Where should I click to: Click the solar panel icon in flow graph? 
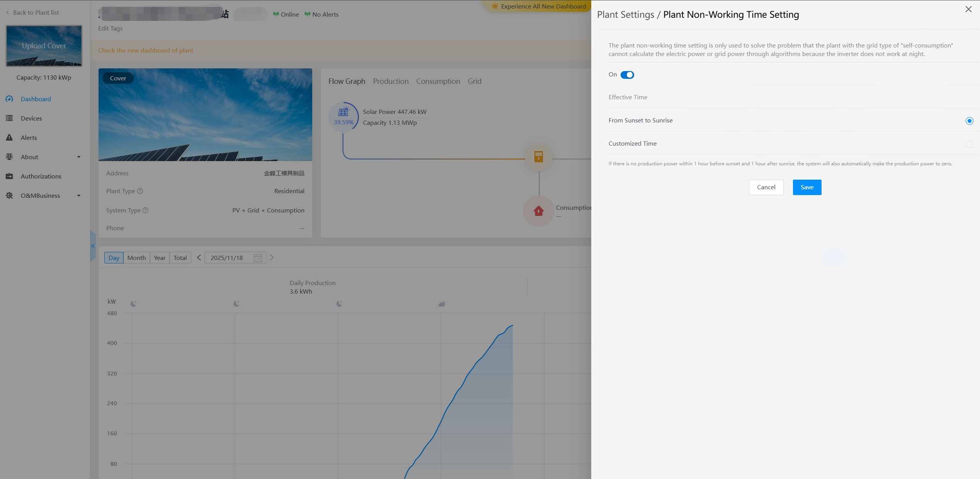coord(343,112)
